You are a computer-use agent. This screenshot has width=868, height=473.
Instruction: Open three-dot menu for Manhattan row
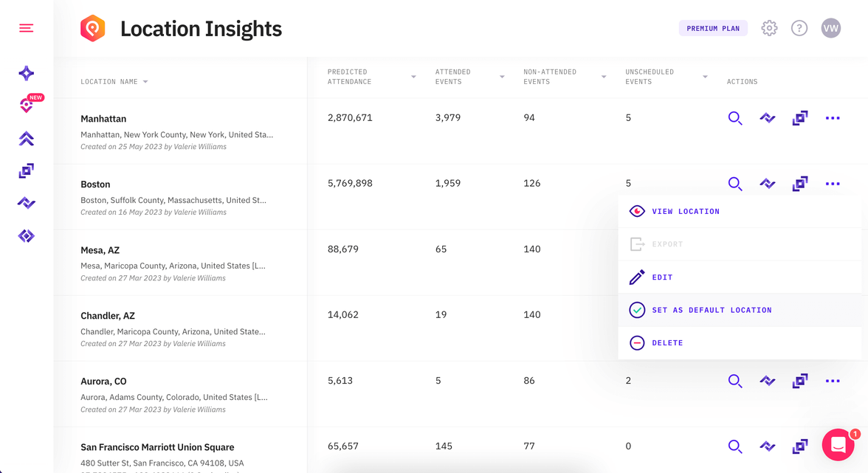833,118
